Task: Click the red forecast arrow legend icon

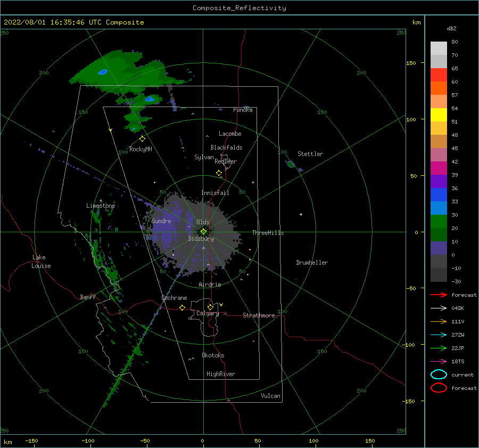Action: point(439,295)
